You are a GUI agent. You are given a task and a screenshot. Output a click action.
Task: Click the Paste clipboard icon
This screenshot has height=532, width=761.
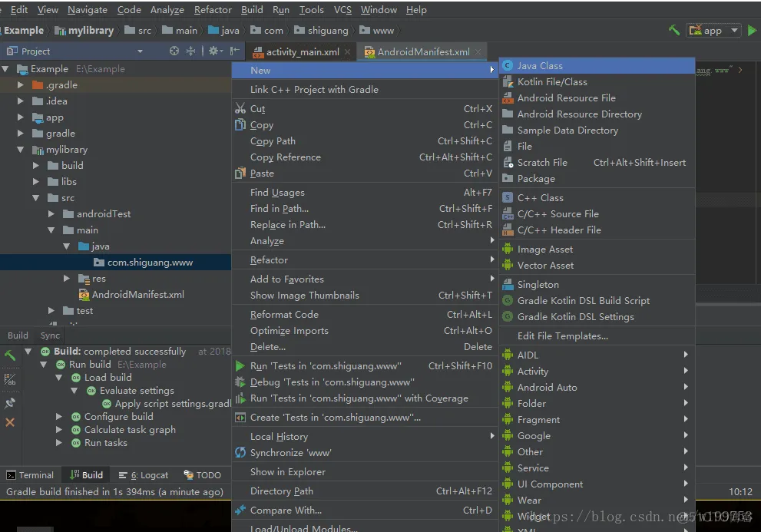tap(240, 173)
